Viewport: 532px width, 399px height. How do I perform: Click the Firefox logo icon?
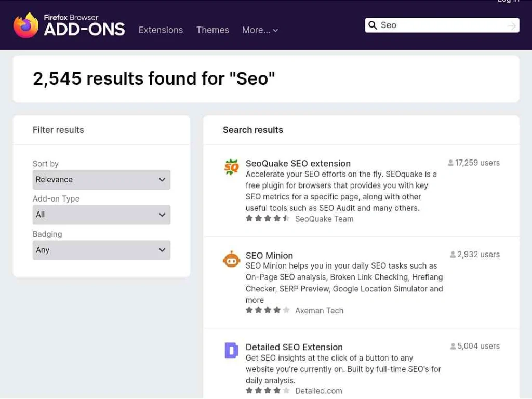[26, 25]
